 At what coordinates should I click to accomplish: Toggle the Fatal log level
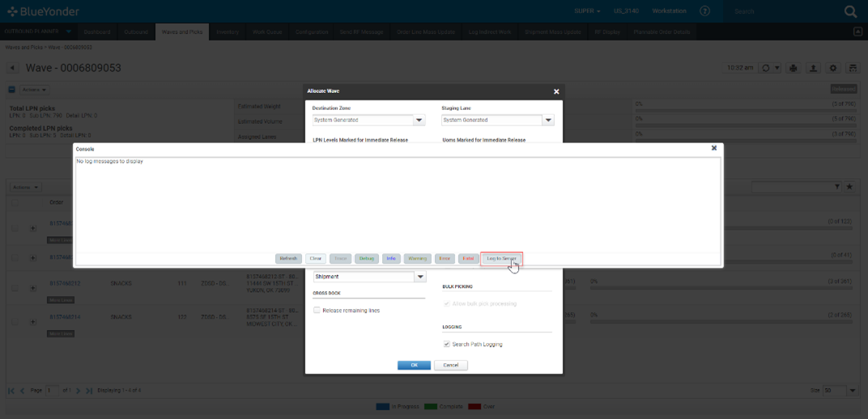(x=468, y=259)
